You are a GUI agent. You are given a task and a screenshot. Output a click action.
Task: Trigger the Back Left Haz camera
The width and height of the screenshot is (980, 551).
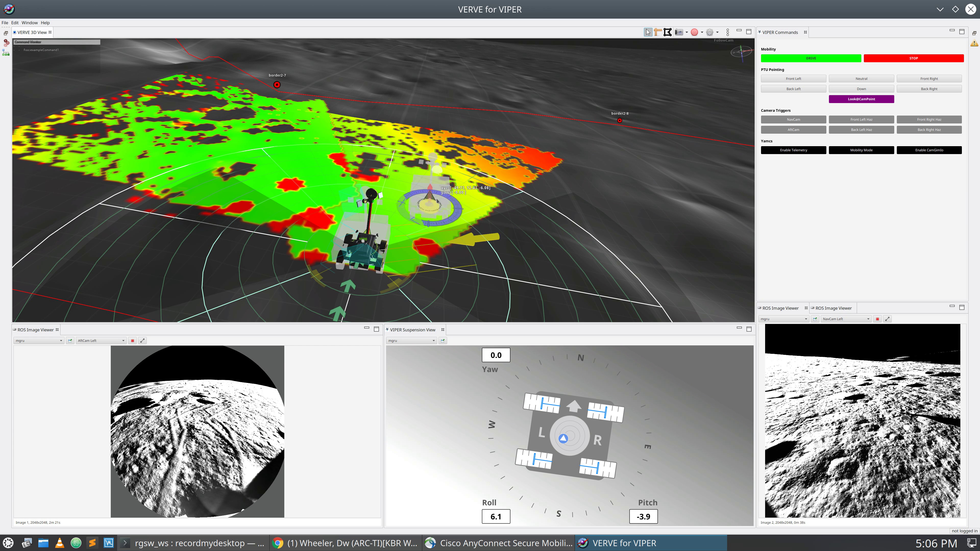click(861, 130)
